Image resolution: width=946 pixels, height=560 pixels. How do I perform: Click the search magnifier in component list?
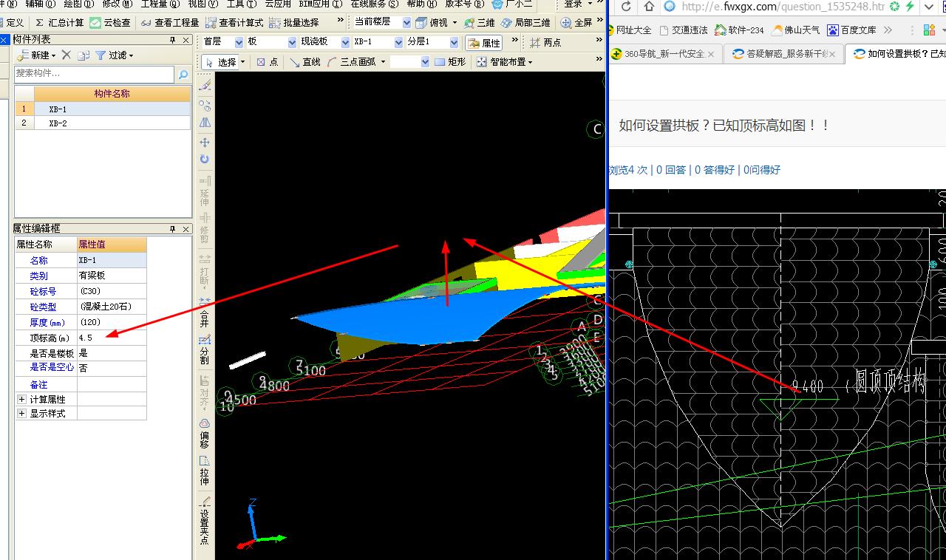coord(183,74)
